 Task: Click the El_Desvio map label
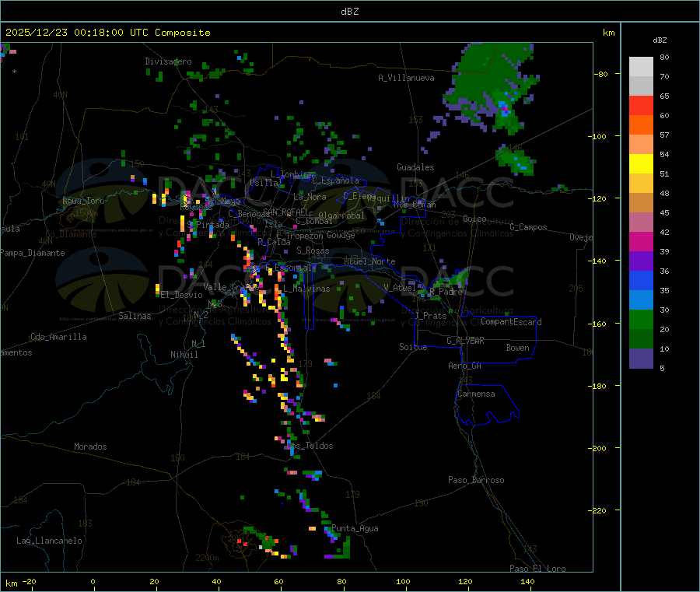point(182,295)
